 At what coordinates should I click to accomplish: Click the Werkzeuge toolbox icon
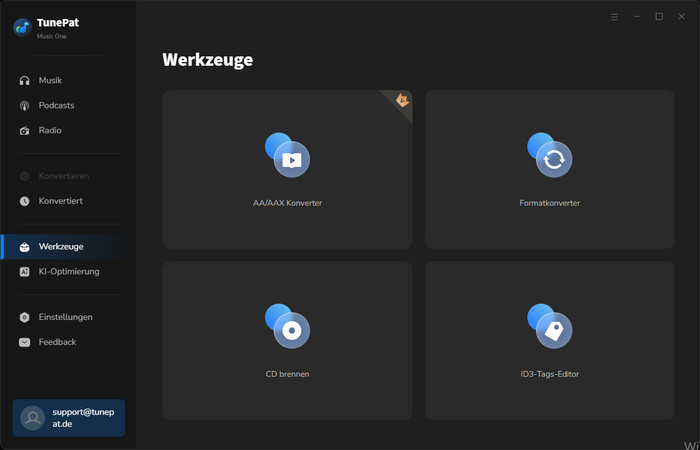(25, 246)
